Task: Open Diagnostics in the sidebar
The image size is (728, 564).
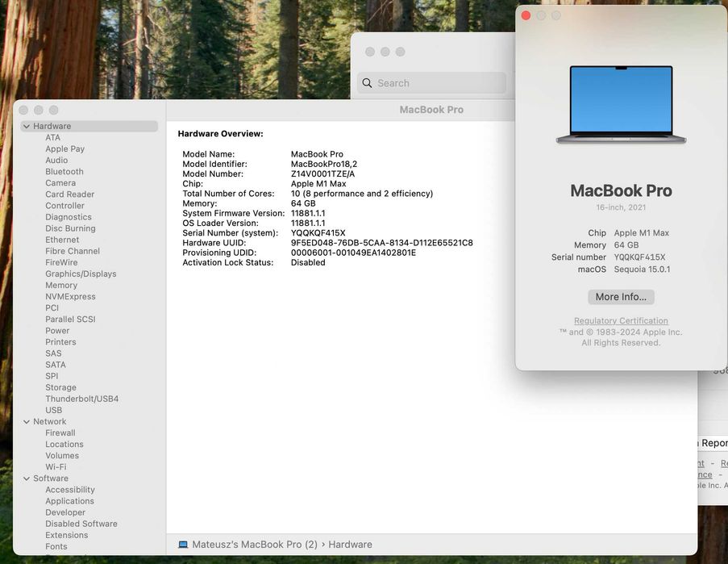Action: [69, 217]
